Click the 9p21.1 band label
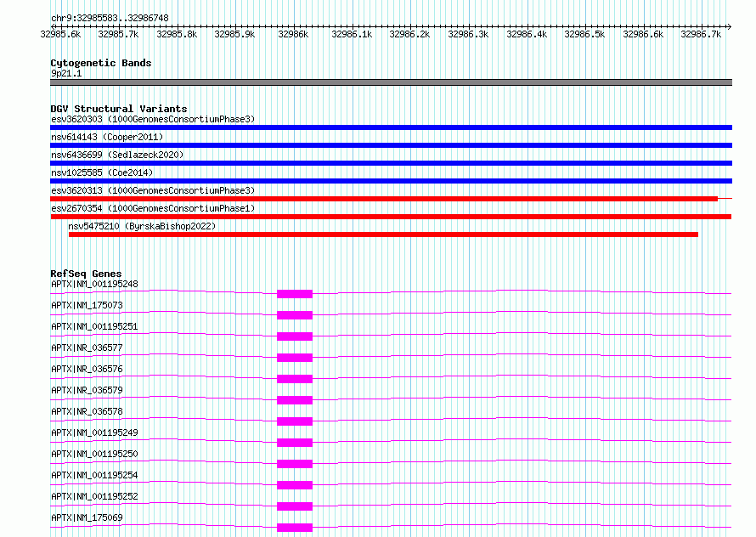The width and height of the screenshot is (756, 537). click(x=66, y=73)
